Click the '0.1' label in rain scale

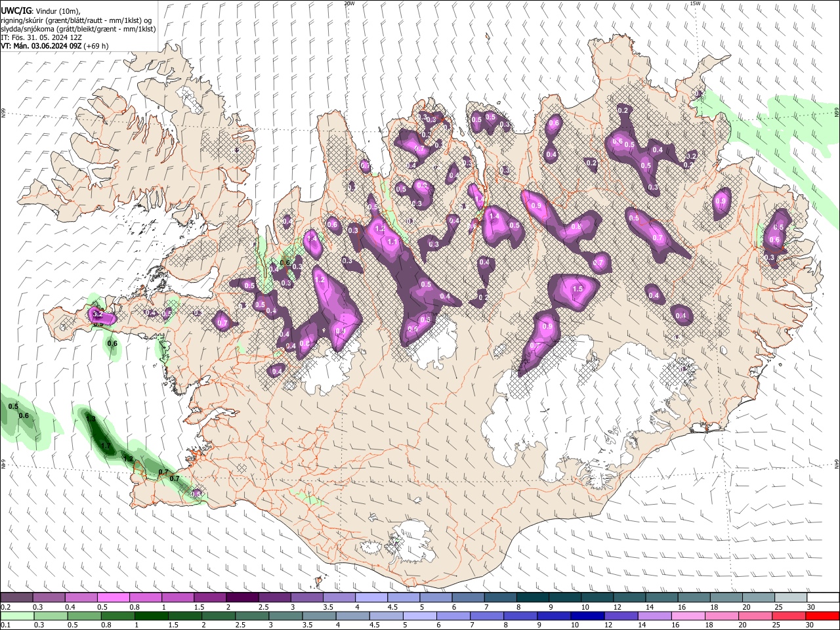pos(6,625)
